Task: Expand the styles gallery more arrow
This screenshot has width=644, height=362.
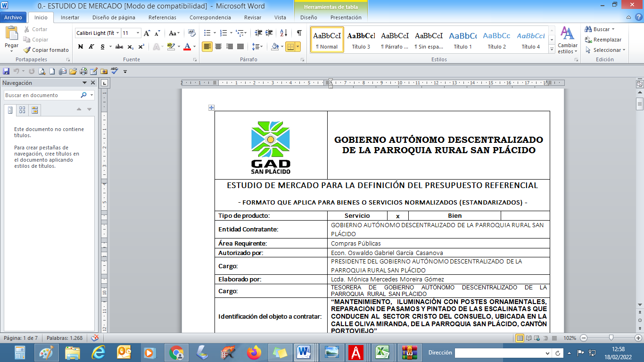Action: 551,49
